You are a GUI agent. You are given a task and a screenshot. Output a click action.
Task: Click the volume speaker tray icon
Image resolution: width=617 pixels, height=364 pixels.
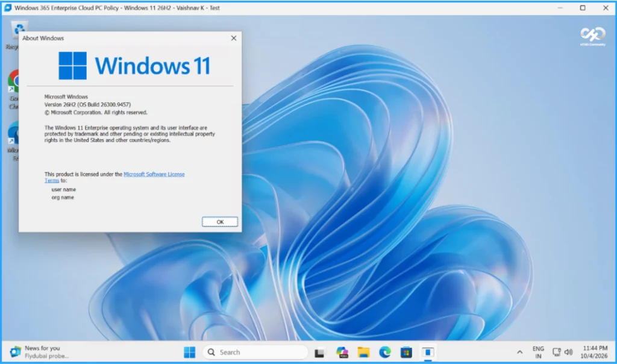point(569,352)
